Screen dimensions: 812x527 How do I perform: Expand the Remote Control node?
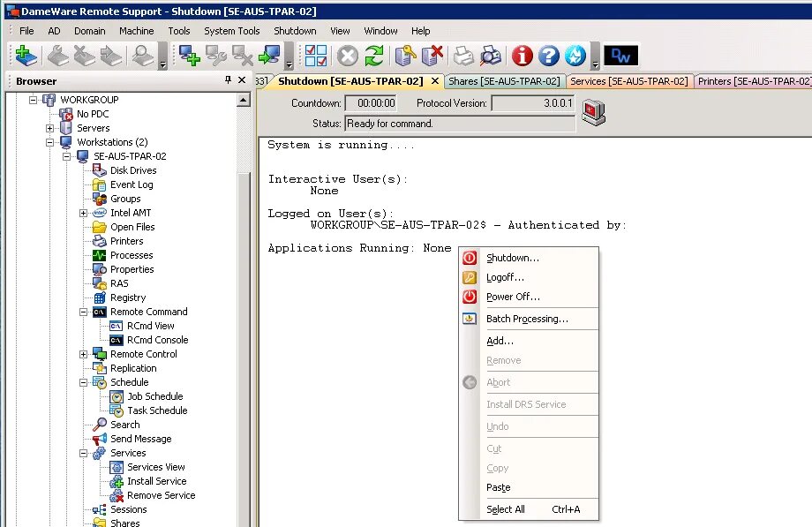83,355
